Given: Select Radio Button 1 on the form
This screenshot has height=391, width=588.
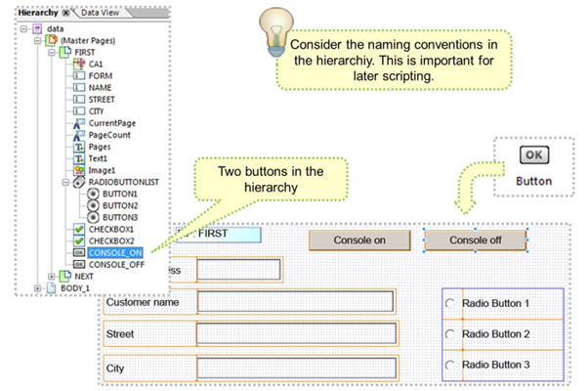Looking at the screenshot, I should click(x=450, y=304).
